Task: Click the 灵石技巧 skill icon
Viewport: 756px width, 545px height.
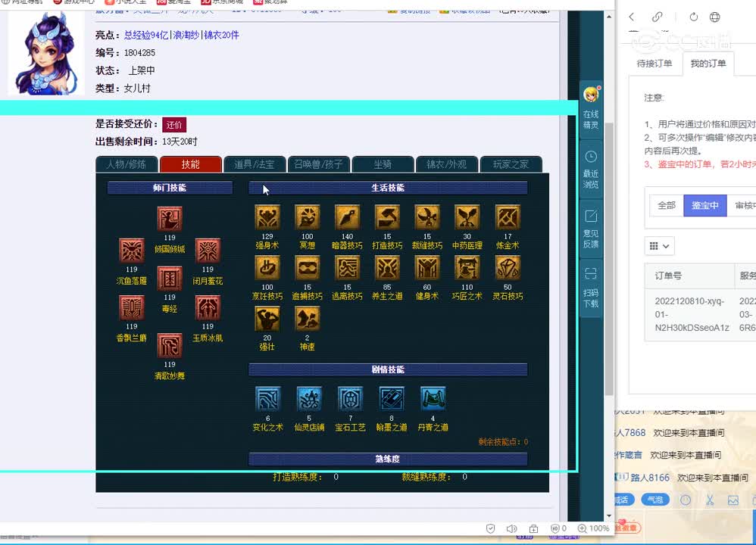Action: 508,267
